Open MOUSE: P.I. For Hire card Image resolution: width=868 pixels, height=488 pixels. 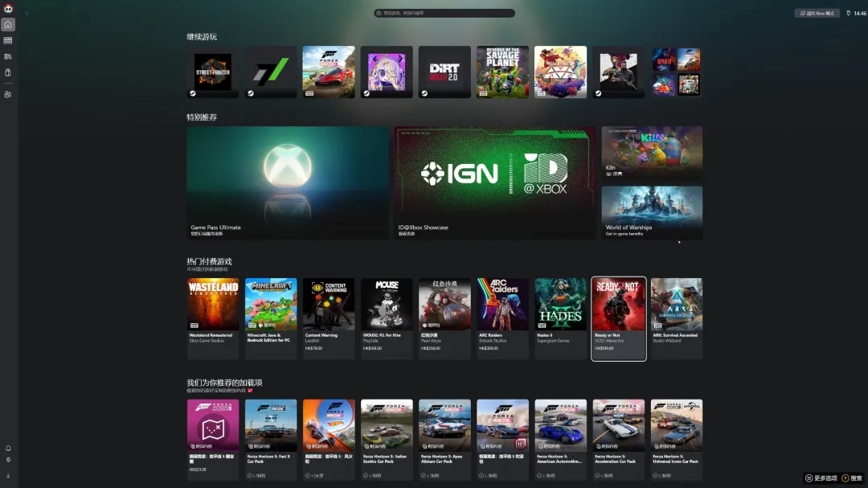coord(387,318)
